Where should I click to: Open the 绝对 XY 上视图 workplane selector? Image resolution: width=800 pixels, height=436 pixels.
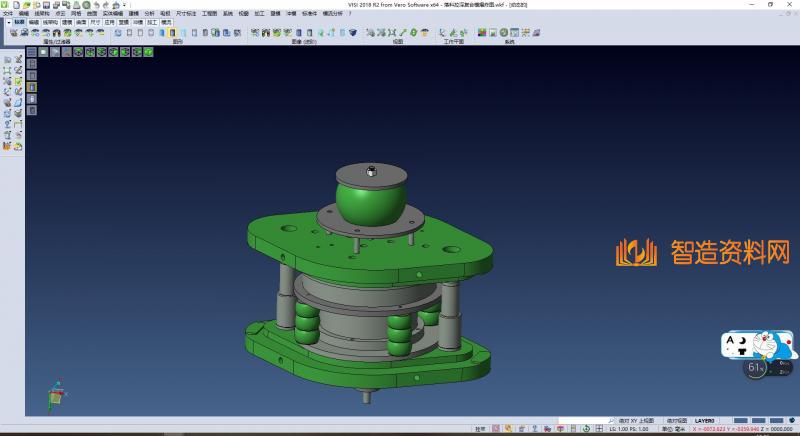coord(636,420)
